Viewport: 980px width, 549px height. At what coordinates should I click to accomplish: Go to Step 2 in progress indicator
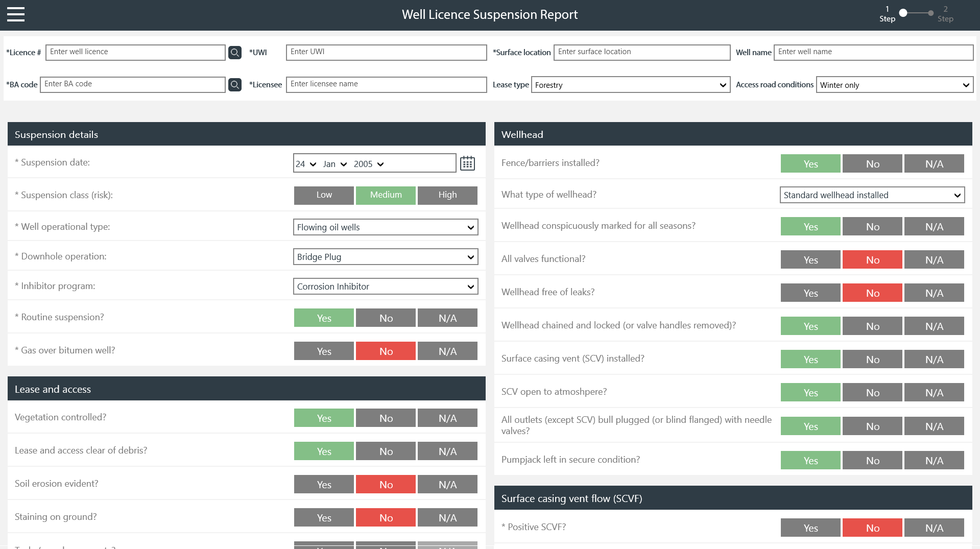click(x=931, y=13)
